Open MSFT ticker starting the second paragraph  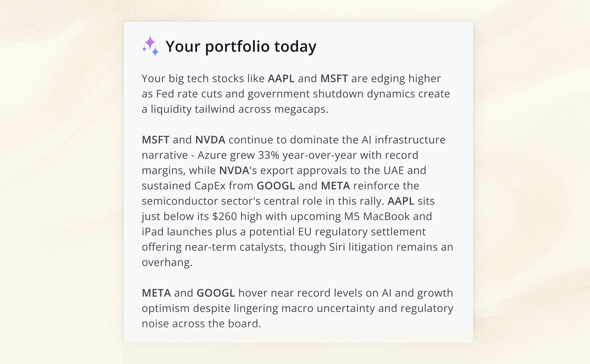155,140
